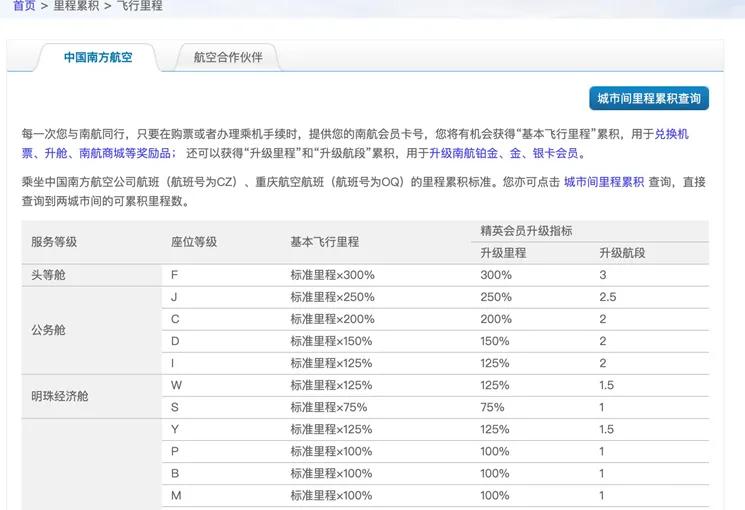Select the 明珠经济舱 service class cell
The image size is (745, 510).
[x=60, y=396]
